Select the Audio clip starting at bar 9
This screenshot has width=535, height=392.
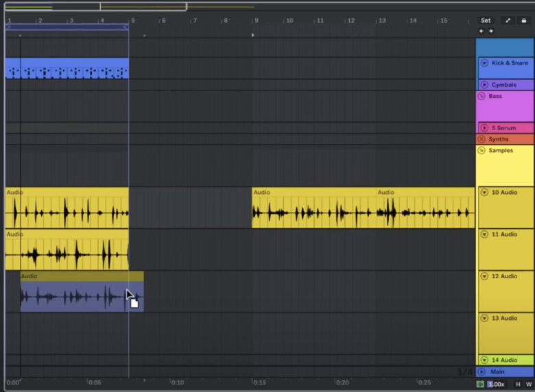point(314,208)
